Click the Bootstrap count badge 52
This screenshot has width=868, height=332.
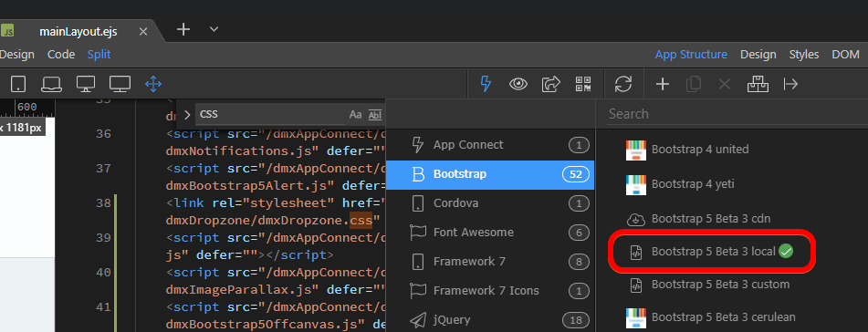(576, 174)
